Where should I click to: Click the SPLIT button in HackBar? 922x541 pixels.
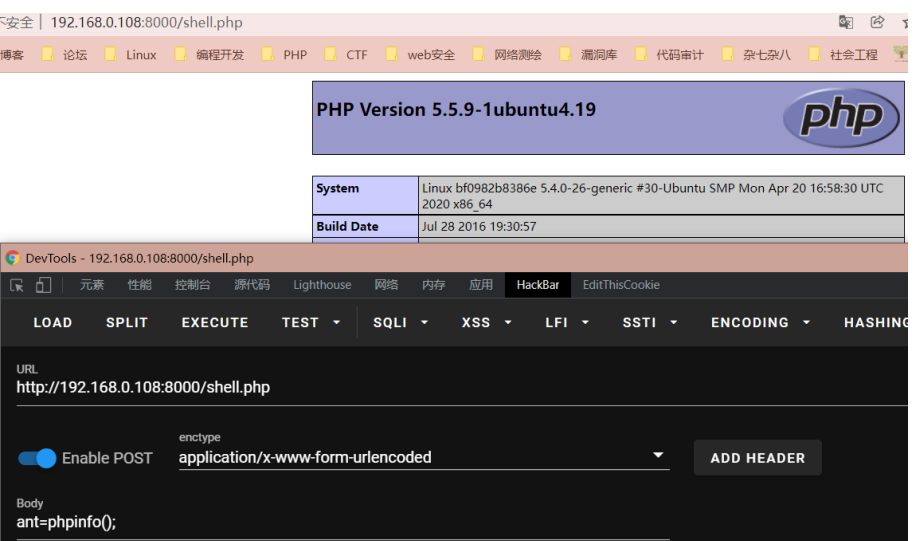[126, 322]
